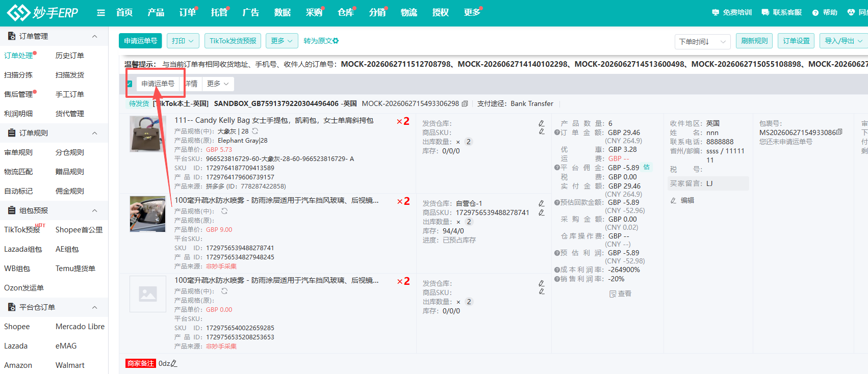Open TikTok预报 in sidebar
This screenshot has width=868, height=374.
[22, 230]
